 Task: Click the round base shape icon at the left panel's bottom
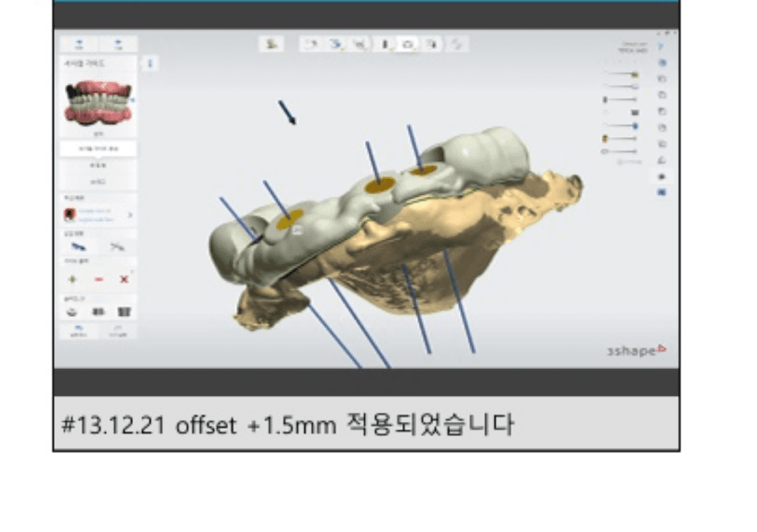click(x=72, y=312)
